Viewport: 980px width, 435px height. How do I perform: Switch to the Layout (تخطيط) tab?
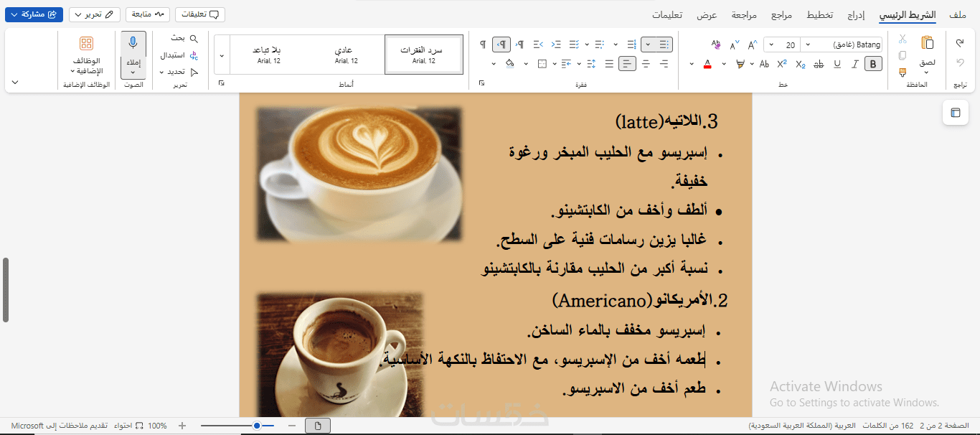[x=820, y=14]
